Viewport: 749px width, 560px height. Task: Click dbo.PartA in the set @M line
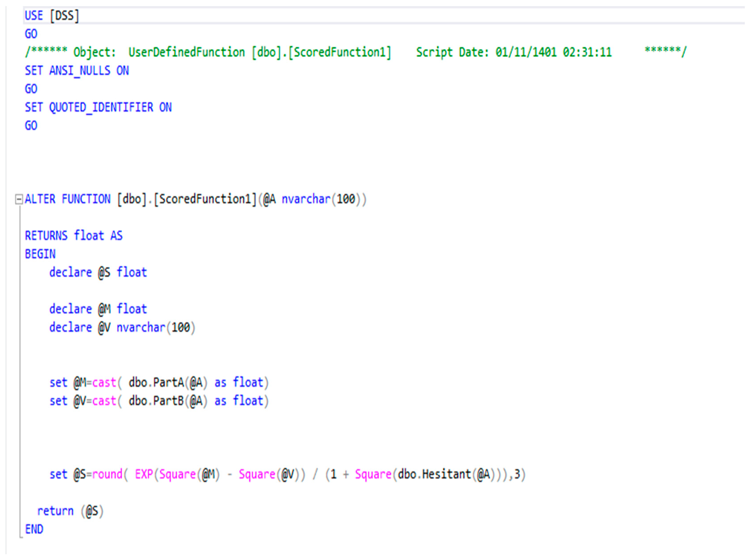156,383
